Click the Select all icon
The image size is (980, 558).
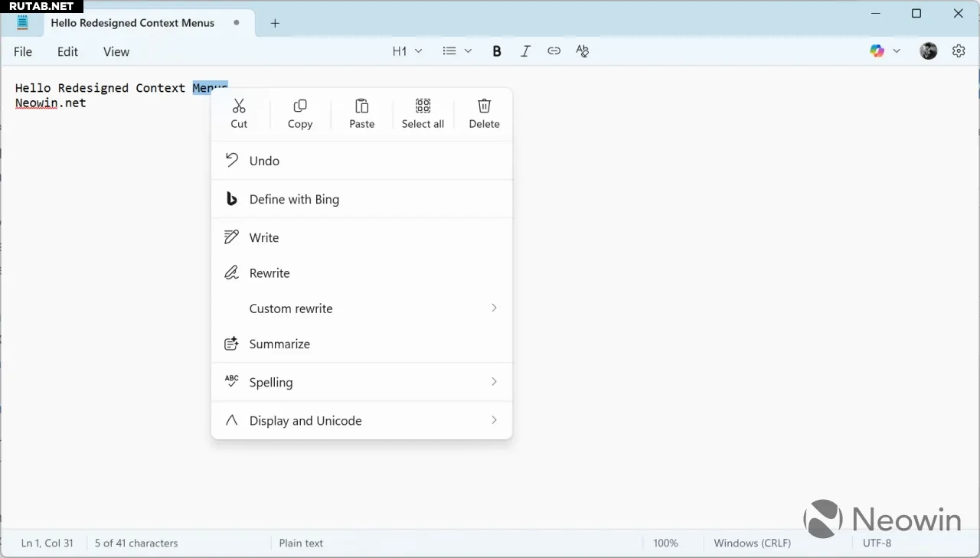[x=423, y=106]
